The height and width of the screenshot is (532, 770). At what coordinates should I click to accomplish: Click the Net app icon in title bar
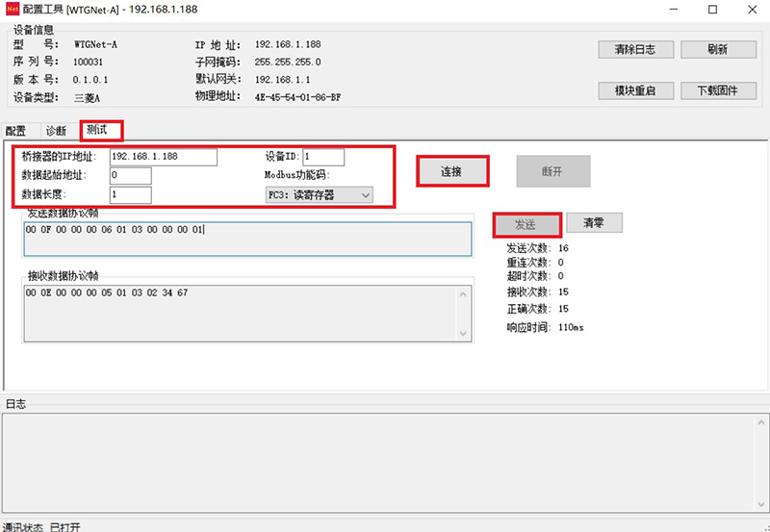[x=13, y=10]
